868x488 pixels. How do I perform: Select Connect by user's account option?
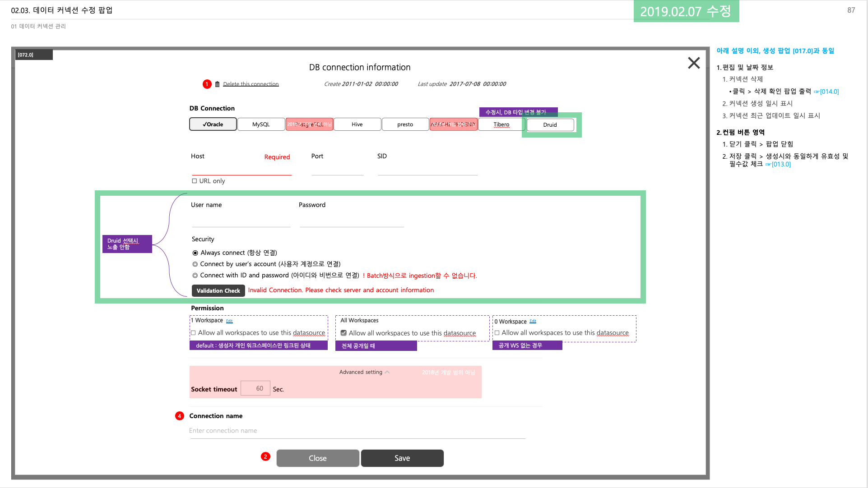(x=195, y=264)
